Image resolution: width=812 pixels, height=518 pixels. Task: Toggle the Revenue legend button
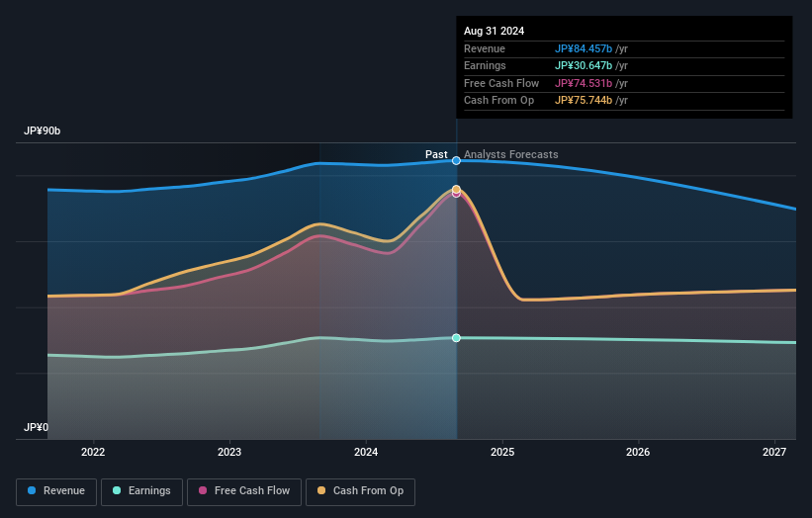(x=56, y=491)
